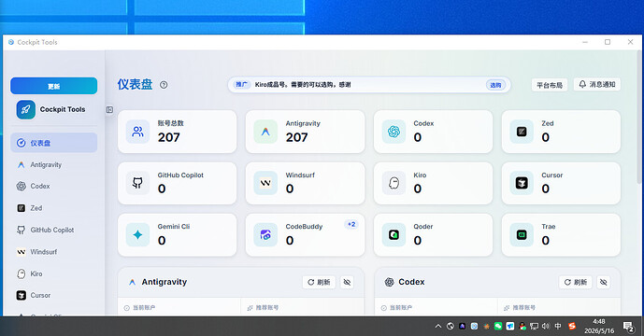Click the WeChat tray icon
The height and width of the screenshot is (336, 644).
coord(498,326)
